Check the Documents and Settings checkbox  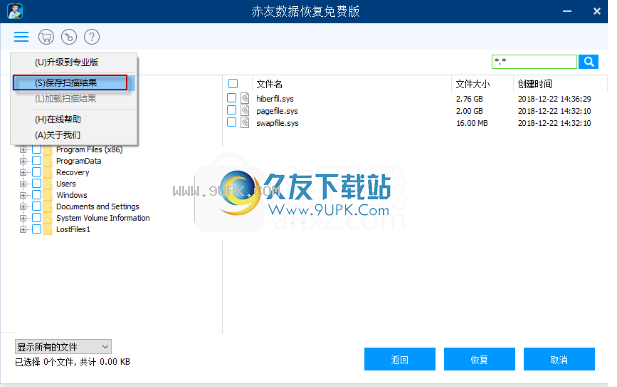[x=37, y=207]
